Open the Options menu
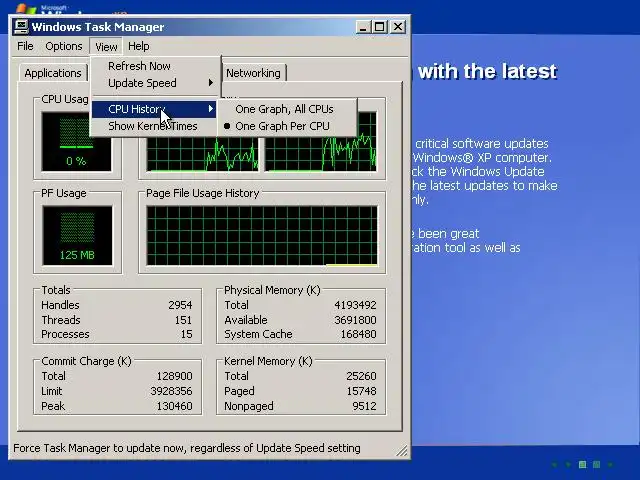 pyautogui.click(x=64, y=46)
